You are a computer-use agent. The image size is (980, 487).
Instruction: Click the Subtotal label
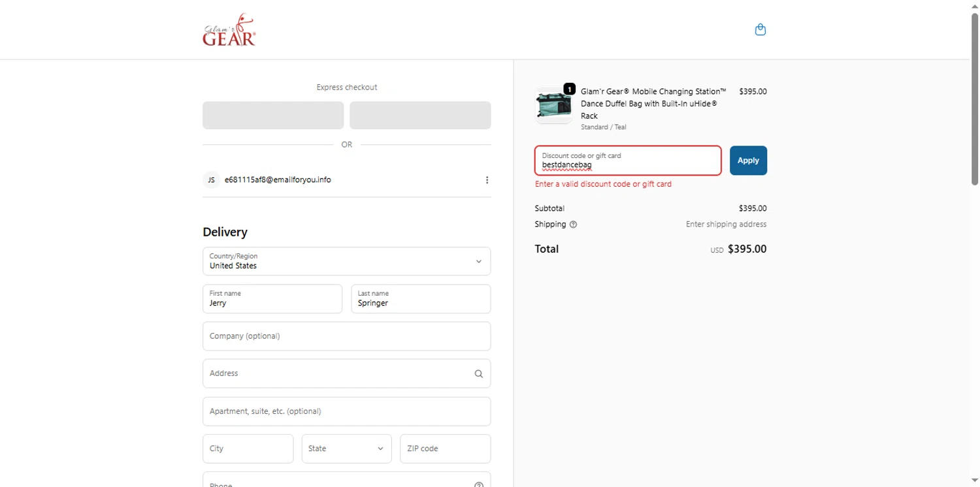pyautogui.click(x=549, y=209)
